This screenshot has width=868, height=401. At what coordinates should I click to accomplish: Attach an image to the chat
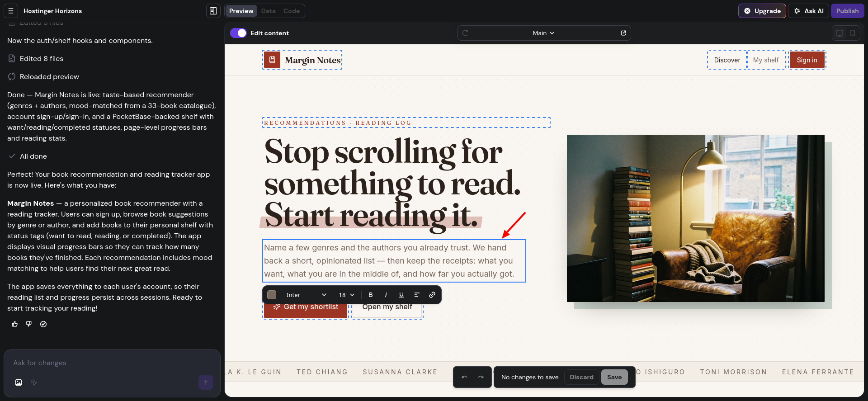[19, 382]
